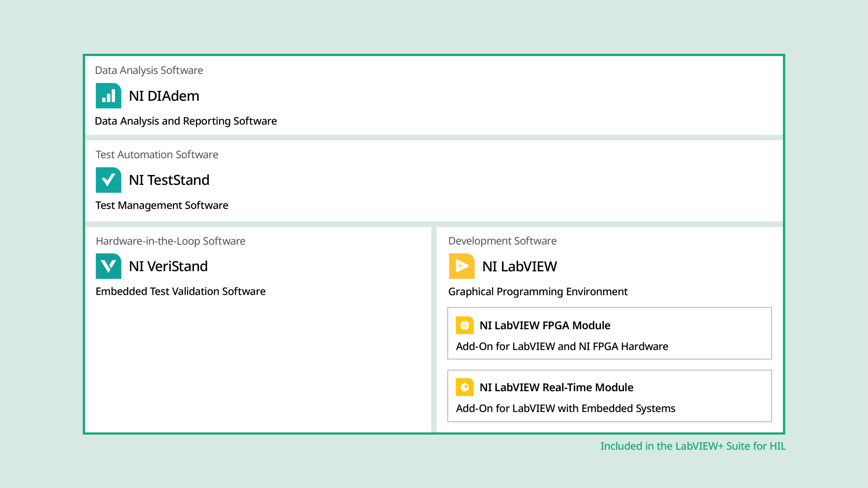The image size is (868, 488).
Task: Select the NI LabVIEW product title
Action: 520,266
